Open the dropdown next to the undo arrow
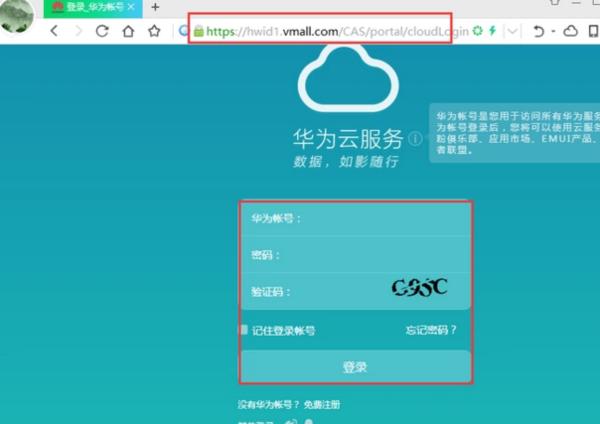600x424 pixels. tap(553, 31)
